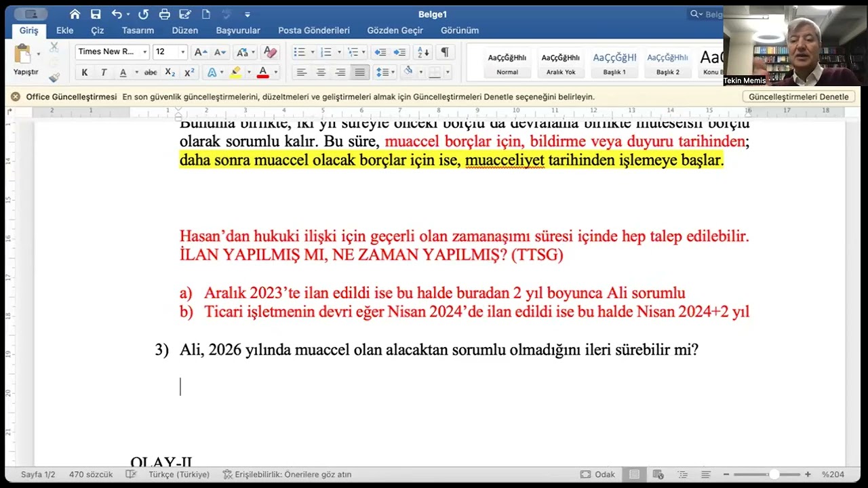Toggle Print Layout view in status bar
The height and width of the screenshot is (488, 868).
click(634, 474)
